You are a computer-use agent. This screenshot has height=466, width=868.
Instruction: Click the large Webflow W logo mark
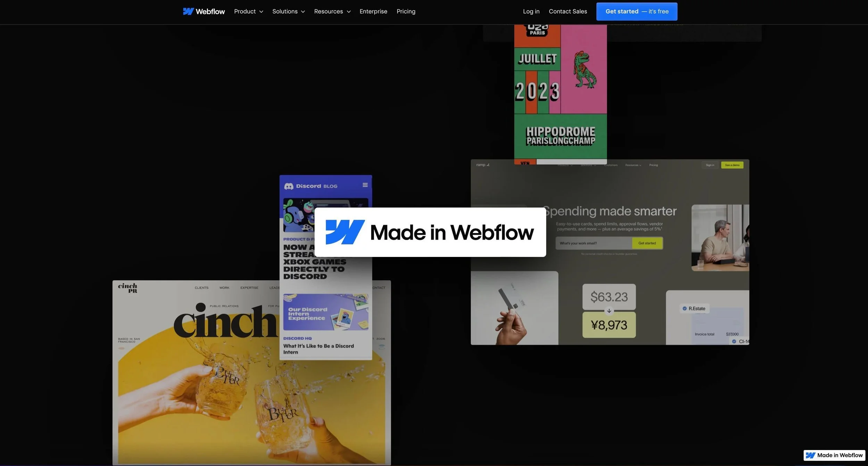[345, 232]
